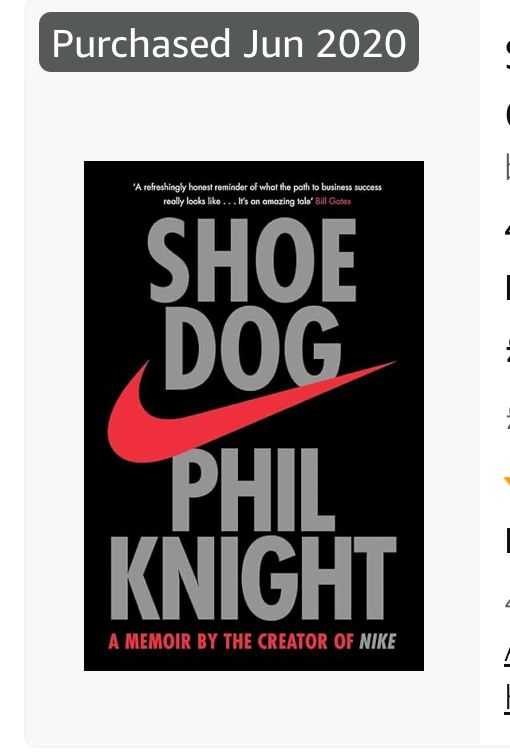The width and height of the screenshot is (510, 752).
Task: Click the 'CREATOR' word in subtitle
Action: (292, 641)
